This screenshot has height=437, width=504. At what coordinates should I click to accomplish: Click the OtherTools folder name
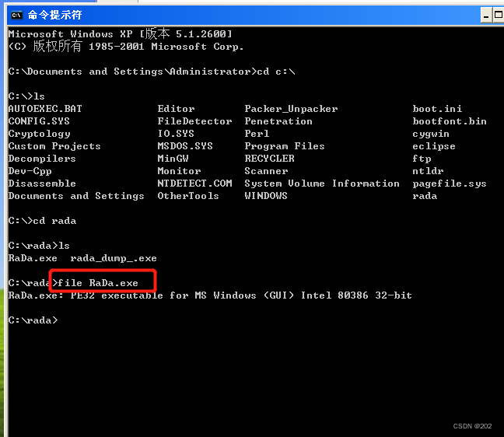coord(188,196)
